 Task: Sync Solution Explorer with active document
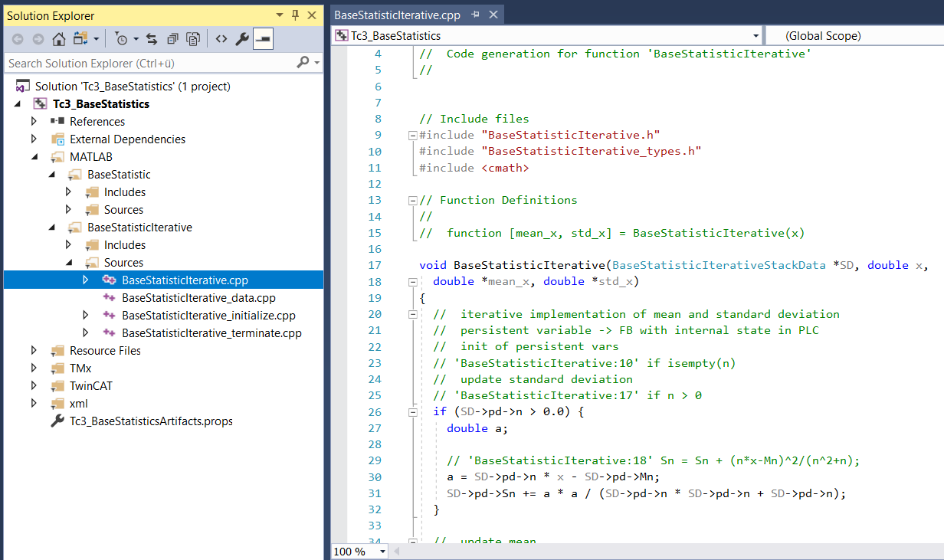click(151, 38)
